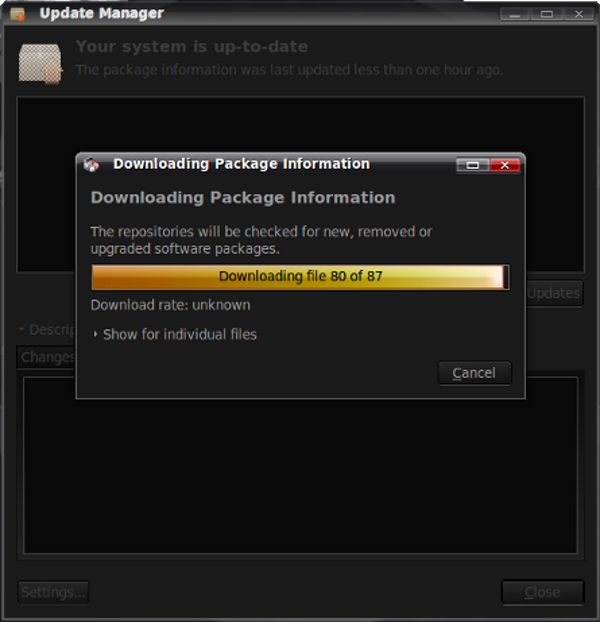
Task: Open the Settings... button
Action: (x=53, y=592)
